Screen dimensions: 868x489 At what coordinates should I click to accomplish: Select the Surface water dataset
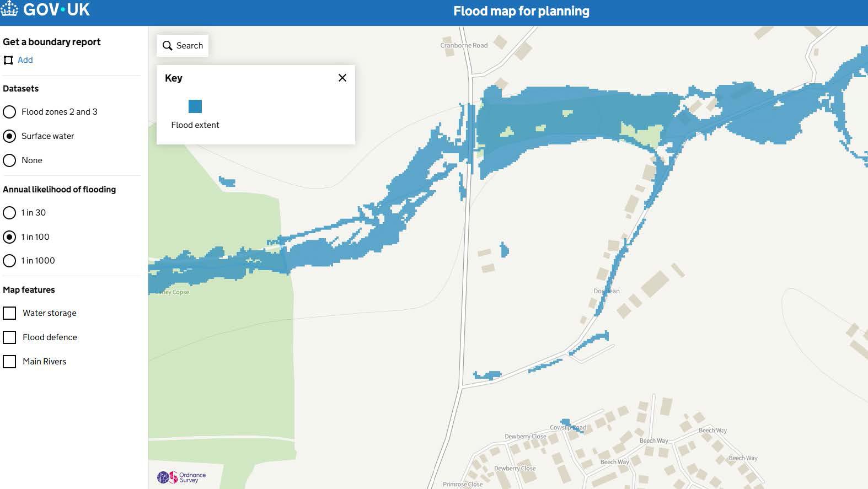(x=9, y=136)
